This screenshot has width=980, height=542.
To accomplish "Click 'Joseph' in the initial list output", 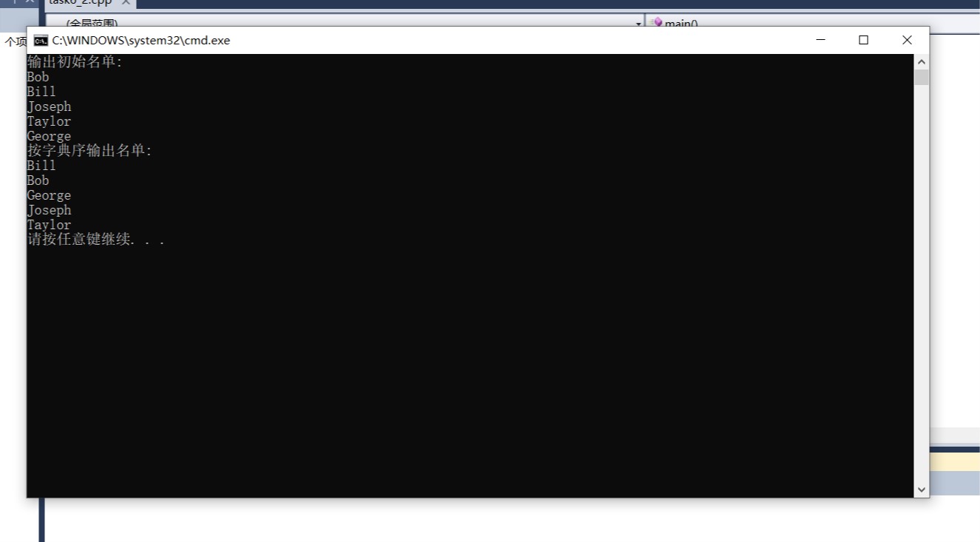I will (49, 106).
